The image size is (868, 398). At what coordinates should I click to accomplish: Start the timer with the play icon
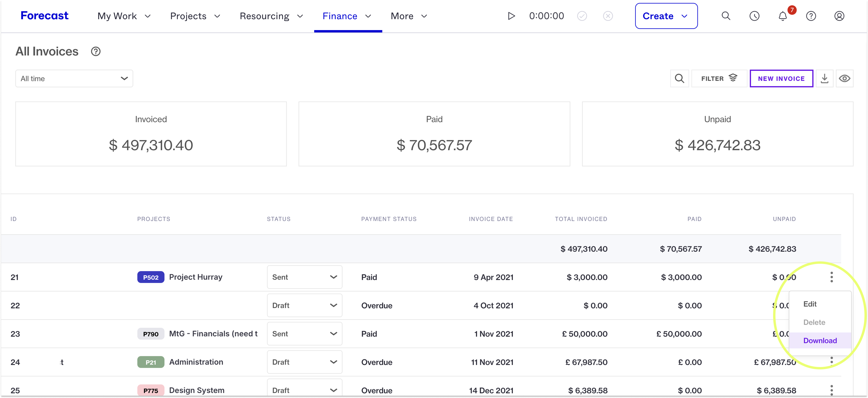click(511, 16)
